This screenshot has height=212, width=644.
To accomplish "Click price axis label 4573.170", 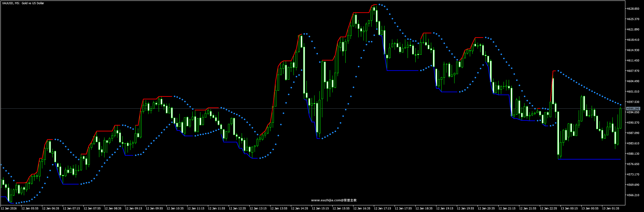I will click(633, 175).
